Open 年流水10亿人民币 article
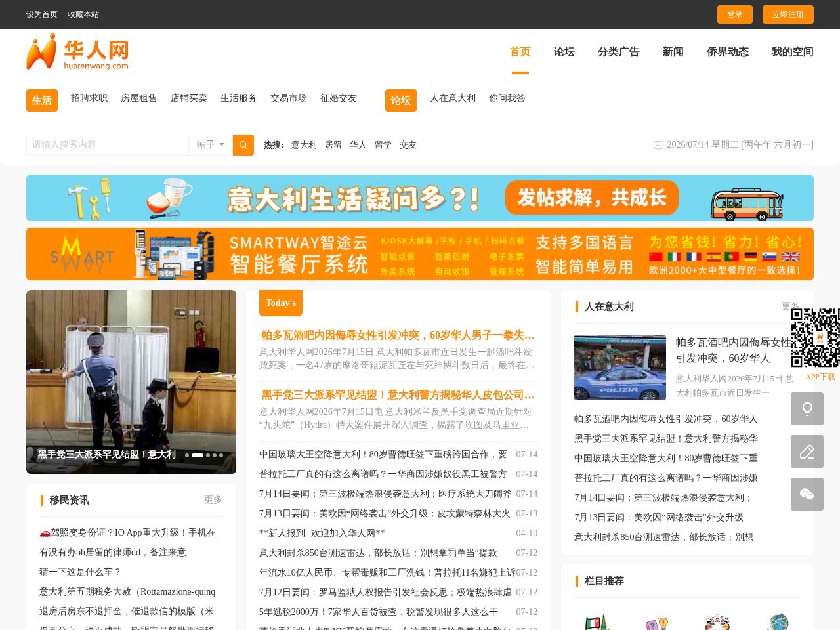 (387, 572)
